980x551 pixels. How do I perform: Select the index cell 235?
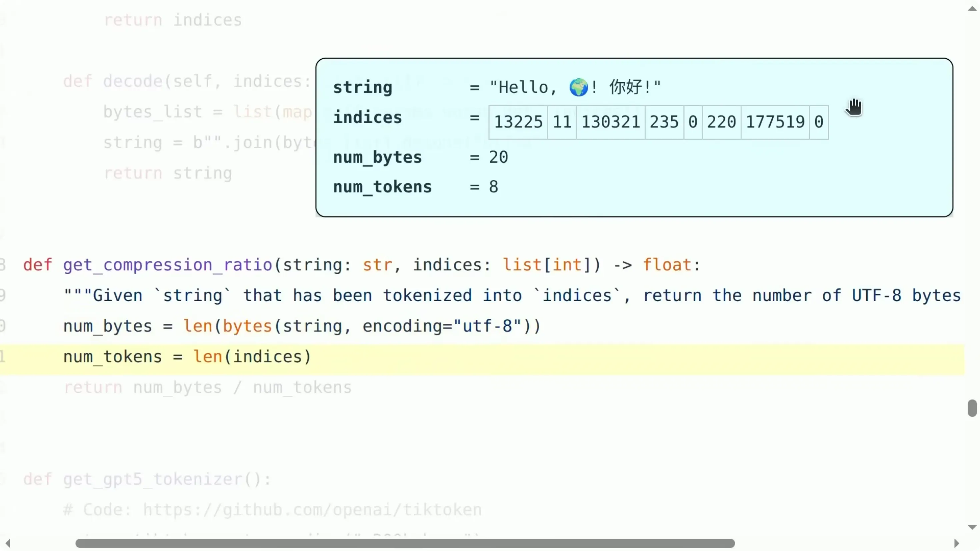tap(664, 122)
